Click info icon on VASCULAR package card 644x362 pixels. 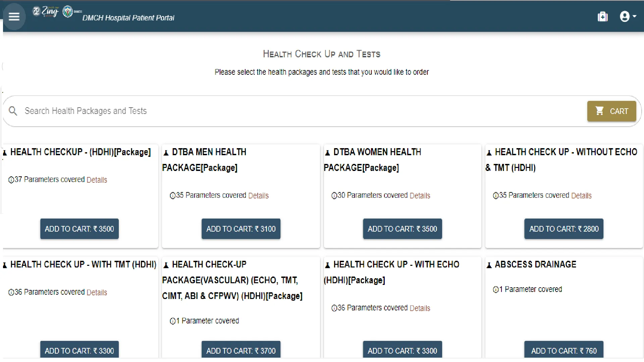(x=173, y=321)
